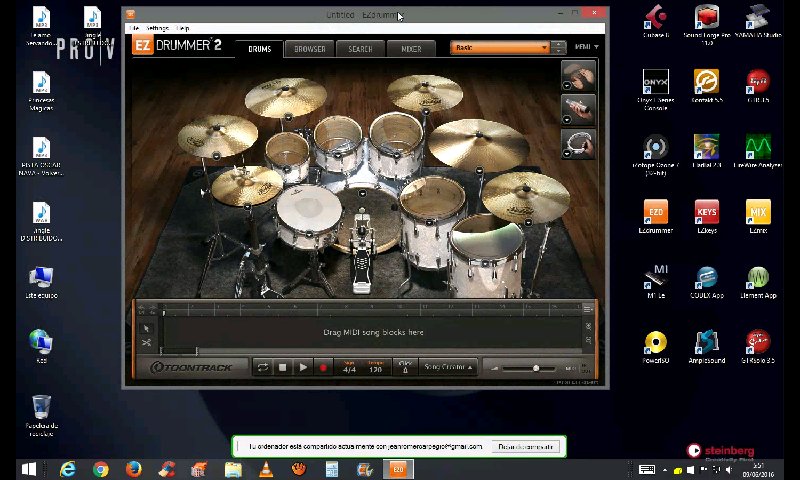Click the kick drum dropdown arrow
This screenshot has height=480, width=800.
coord(362,193)
